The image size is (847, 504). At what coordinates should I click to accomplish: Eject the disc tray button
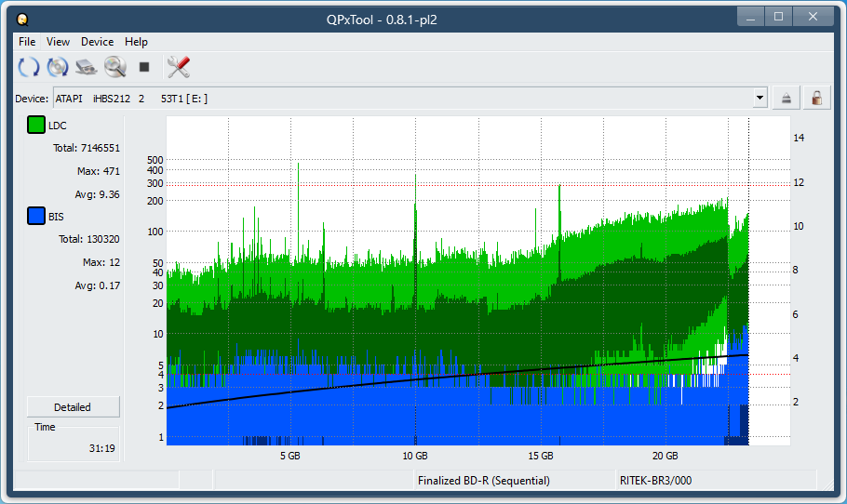(x=786, y=99)
